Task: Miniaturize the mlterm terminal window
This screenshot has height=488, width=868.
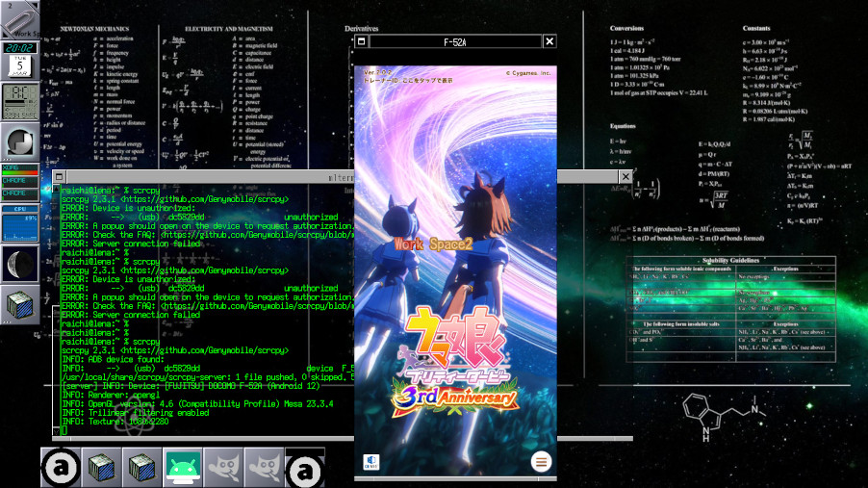Action: [60, 177]
